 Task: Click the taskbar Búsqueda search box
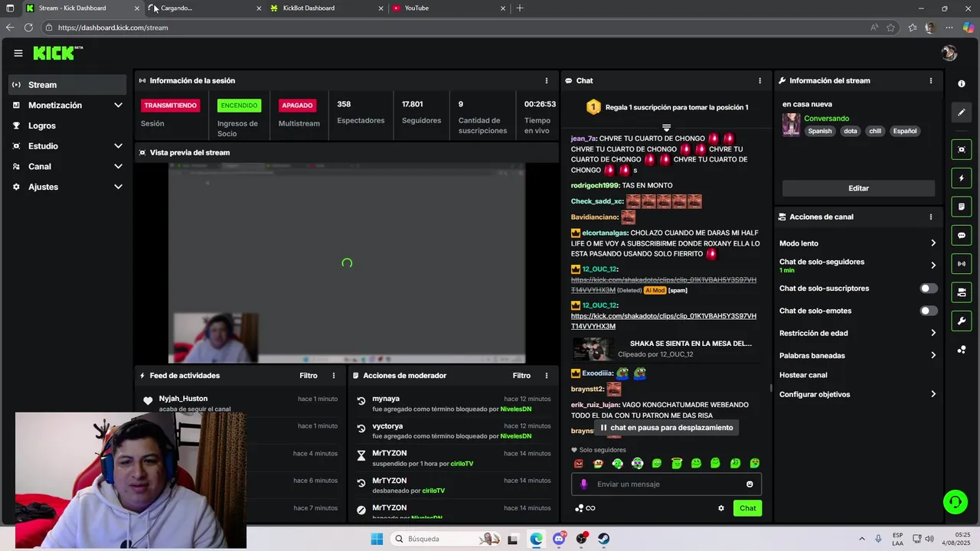pyautogui.click(x=447, y=539)
